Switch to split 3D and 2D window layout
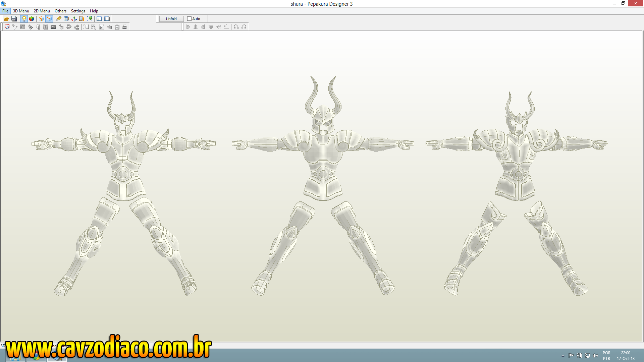644x362 pixels. tap(99, 19)
